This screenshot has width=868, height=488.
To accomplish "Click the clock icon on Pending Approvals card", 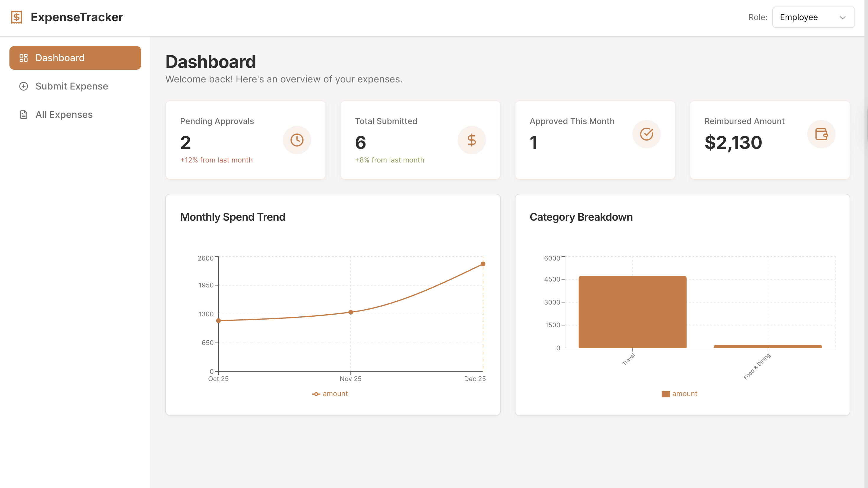I will tap(296, 140).
